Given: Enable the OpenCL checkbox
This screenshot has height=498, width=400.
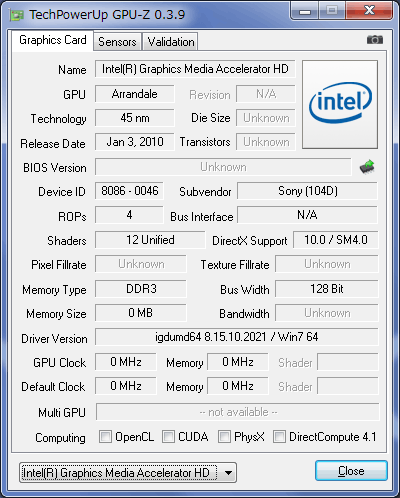Looking at the screenshot, I should coord(105,436).
